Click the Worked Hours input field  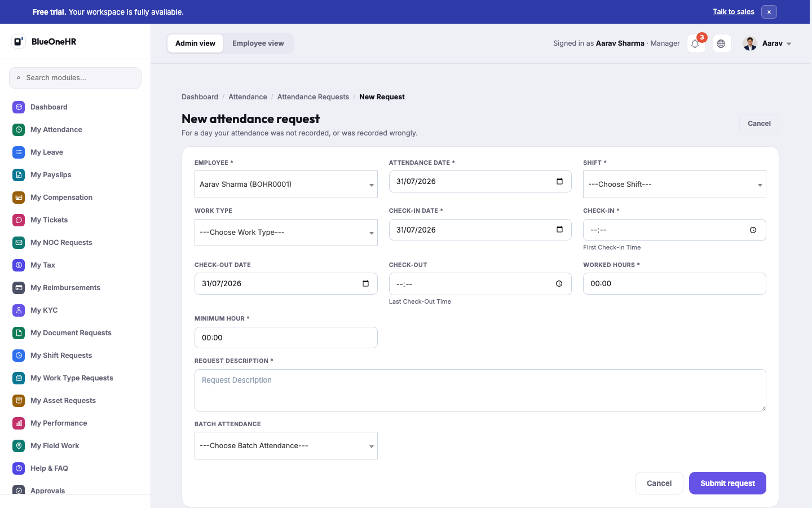tap(674, 284)
